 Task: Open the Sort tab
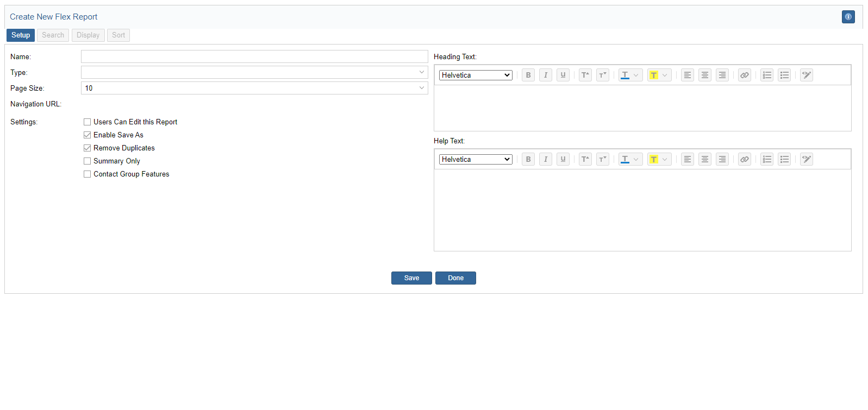tap(118, 35)
